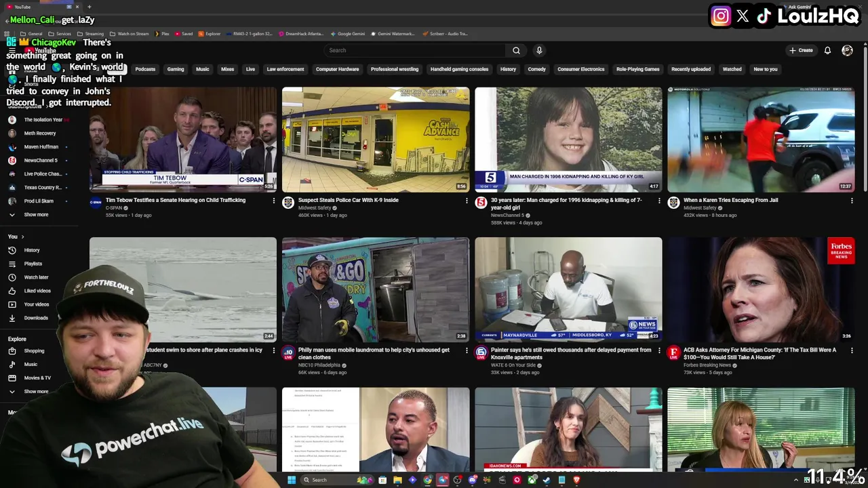The height and width of the screenshot is (488, 868).
Task: Open WATE 6 On Your Side channel link
Action: (x=513, y=365)
